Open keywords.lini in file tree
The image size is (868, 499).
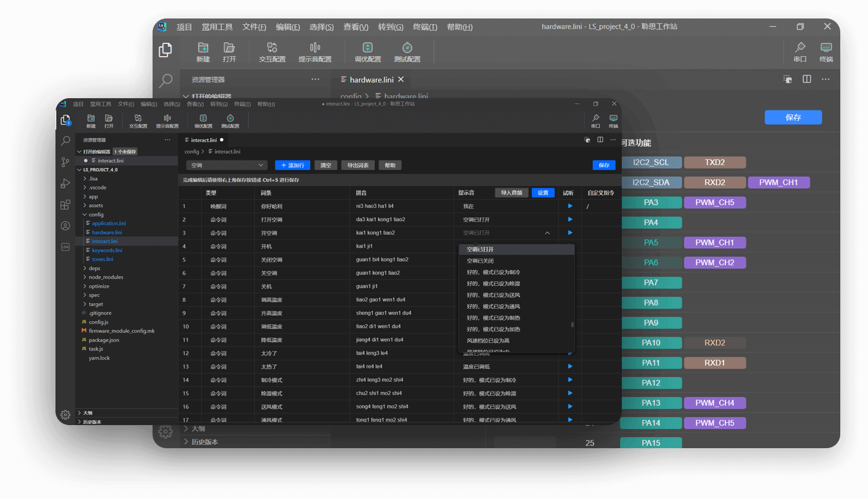point(107,250)
